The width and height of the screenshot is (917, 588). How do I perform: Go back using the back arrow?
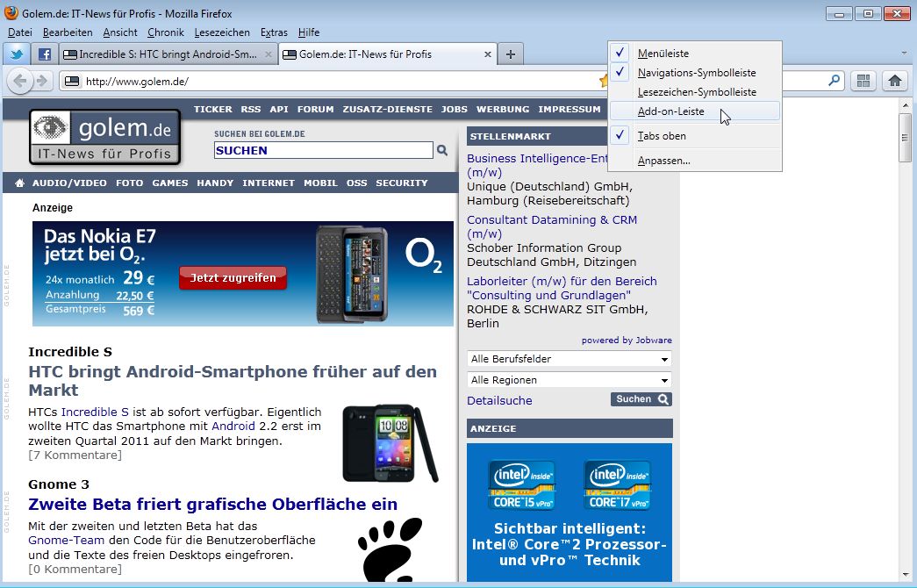pyautogui.click(x=21, y=80)
